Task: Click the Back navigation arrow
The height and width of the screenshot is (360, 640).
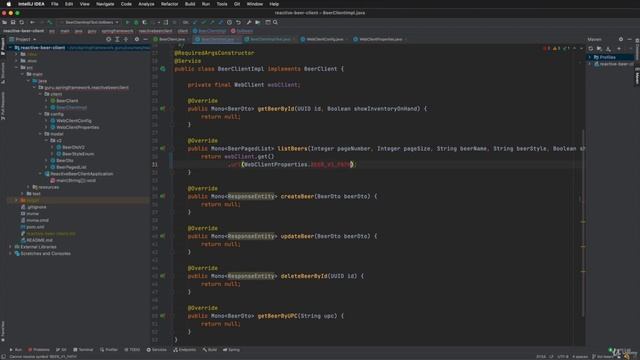Action: [x=32, y=22]
